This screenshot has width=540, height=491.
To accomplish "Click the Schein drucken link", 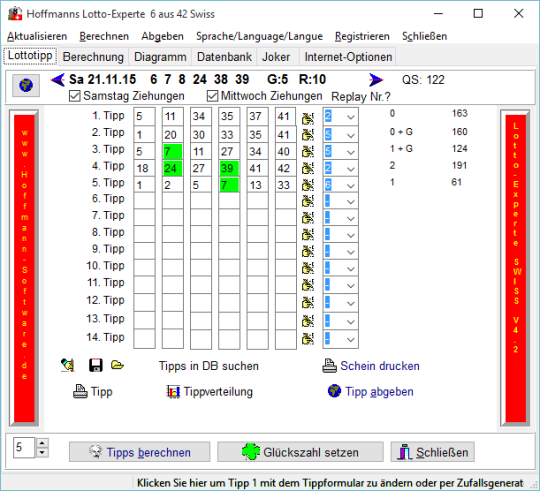I will point(380,366).
